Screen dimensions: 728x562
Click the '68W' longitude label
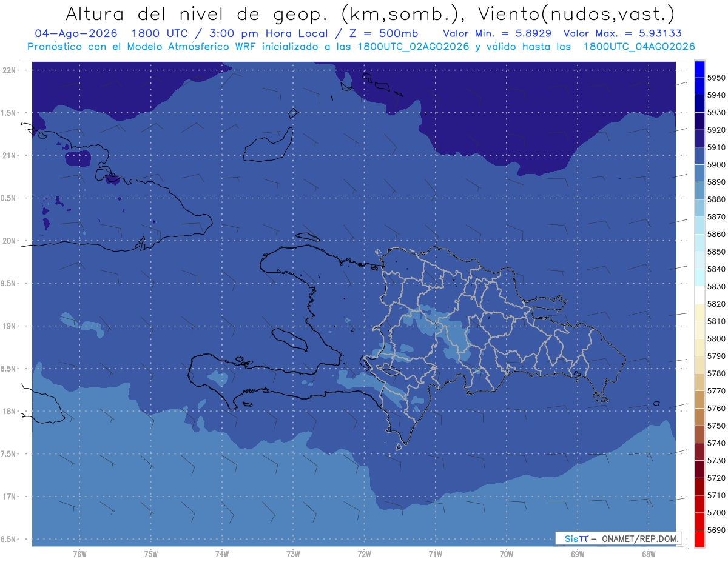649,554
